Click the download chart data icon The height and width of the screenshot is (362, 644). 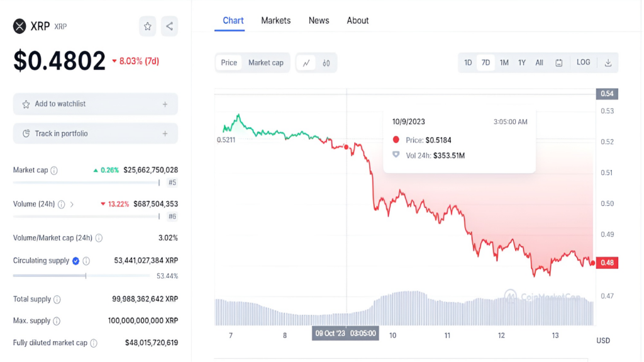pos(608,63)
